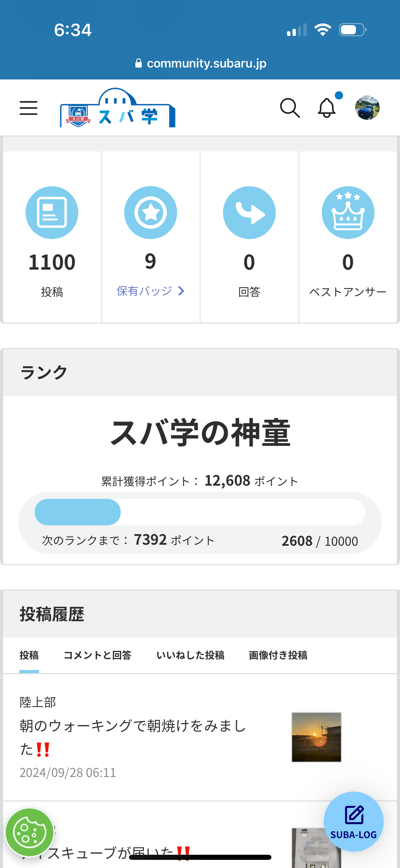The height and width of the screenshot is (868, 400).
Task: Tap the スバ学 site logo
Action: (118, 108)
